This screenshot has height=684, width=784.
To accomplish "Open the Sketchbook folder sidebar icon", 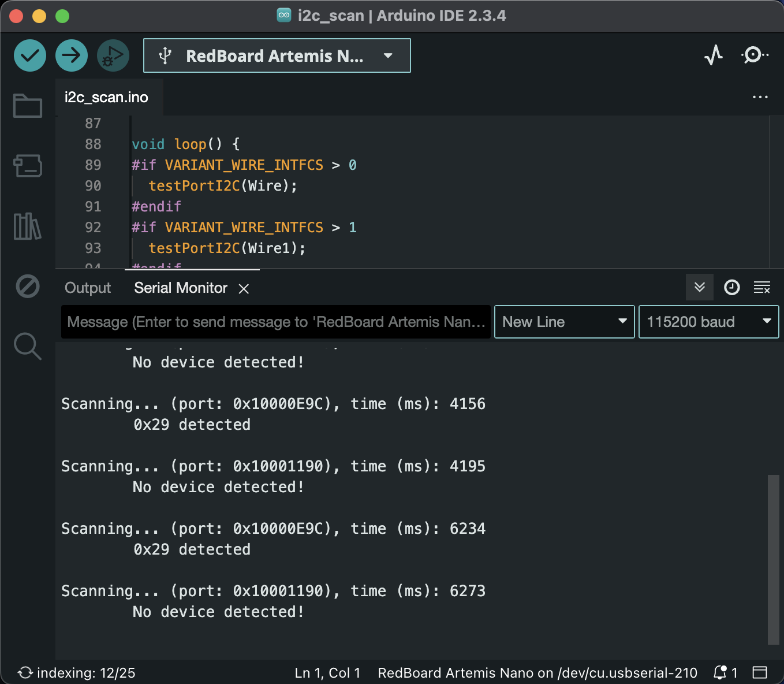I will pos(28,106).
